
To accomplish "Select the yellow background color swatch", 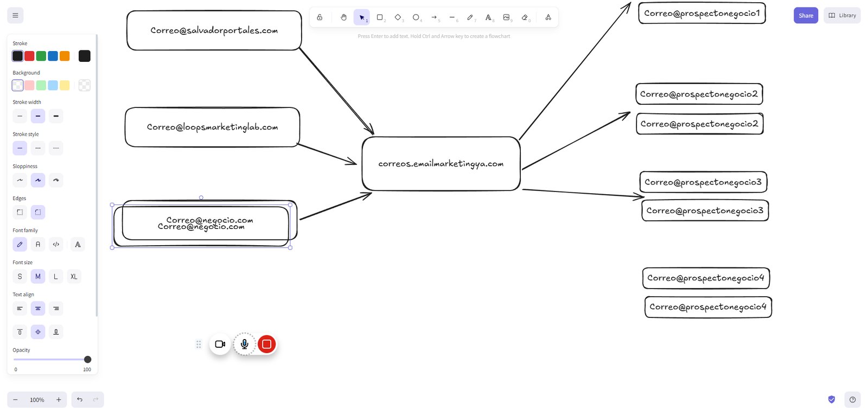I will coord(65,85).
